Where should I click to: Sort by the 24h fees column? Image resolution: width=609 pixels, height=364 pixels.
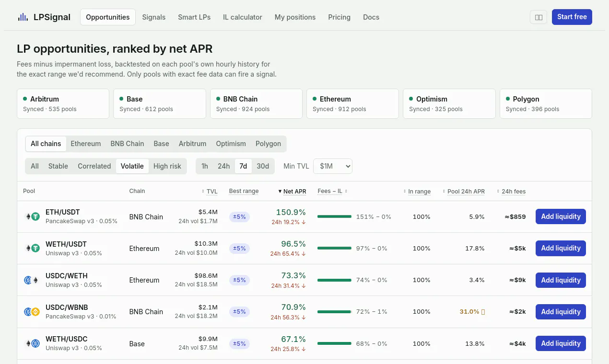tap(511, 192)
